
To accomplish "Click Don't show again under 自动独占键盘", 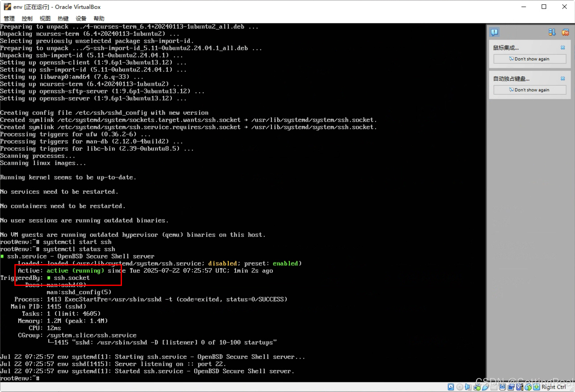I will pyautogui.click(x=530, y=90).
